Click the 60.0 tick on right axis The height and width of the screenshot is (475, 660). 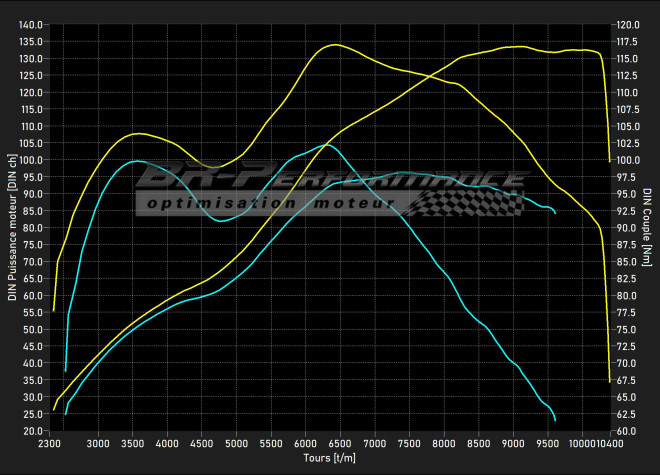tap(626, 431)
